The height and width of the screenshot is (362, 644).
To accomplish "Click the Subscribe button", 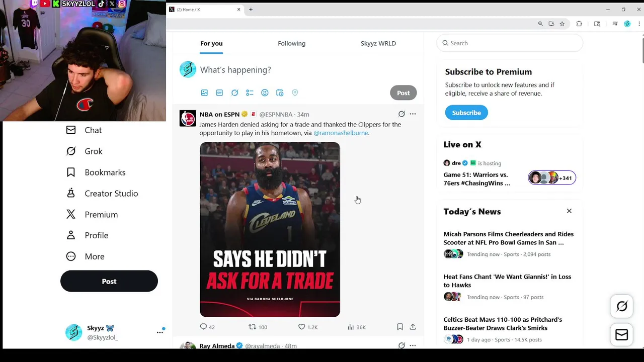I will pyautogui.click(x=466, y=113).
